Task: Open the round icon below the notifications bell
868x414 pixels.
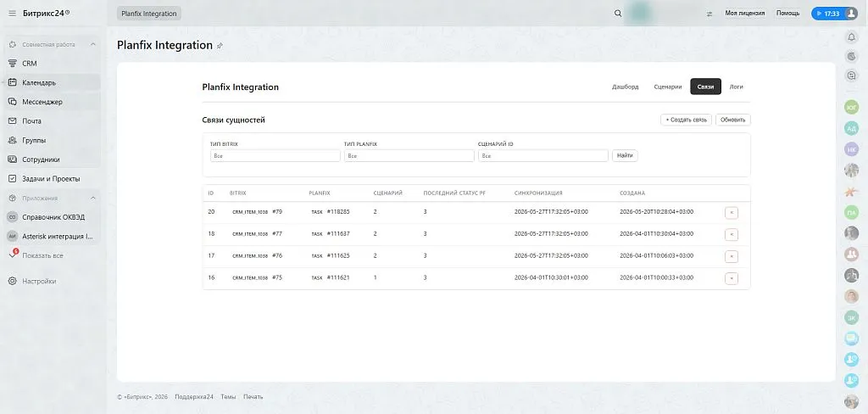Action: 851,56
